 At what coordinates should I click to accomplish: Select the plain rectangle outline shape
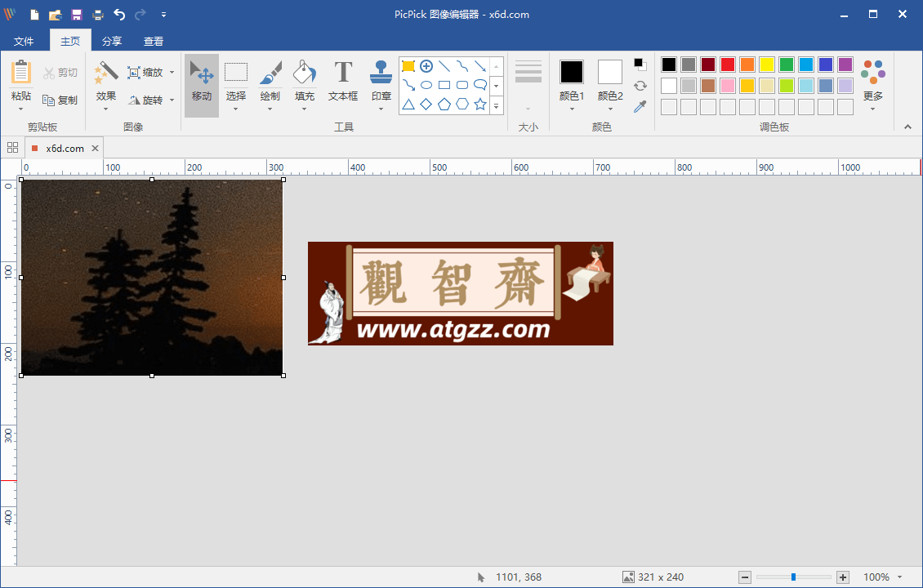(444, 86)
